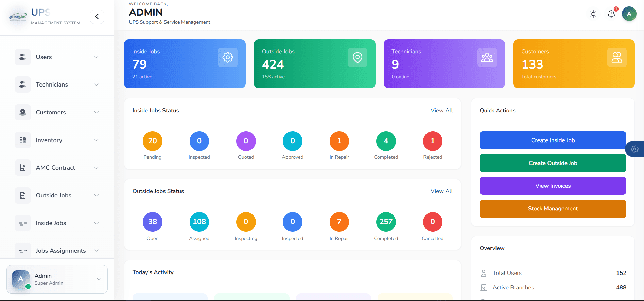Viewport: 644px width, 301px height.
Task: Click the AMC Contract document icon
Action: tap(23, 168)
